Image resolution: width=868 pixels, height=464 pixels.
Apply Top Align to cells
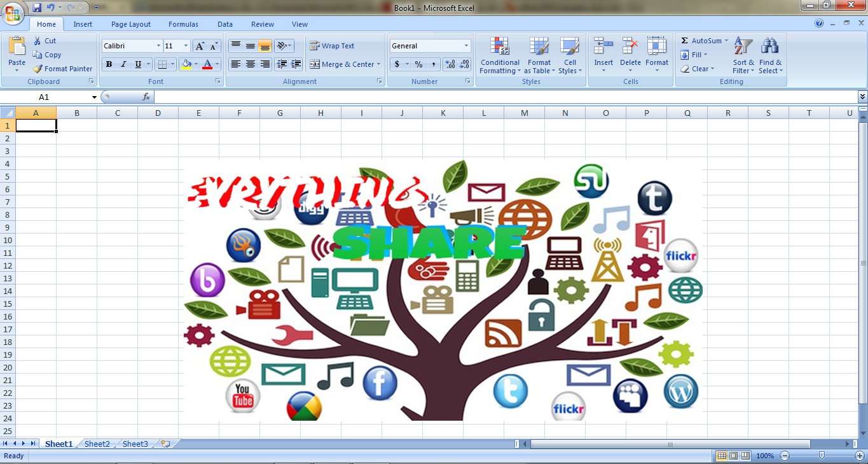(236, 46)
